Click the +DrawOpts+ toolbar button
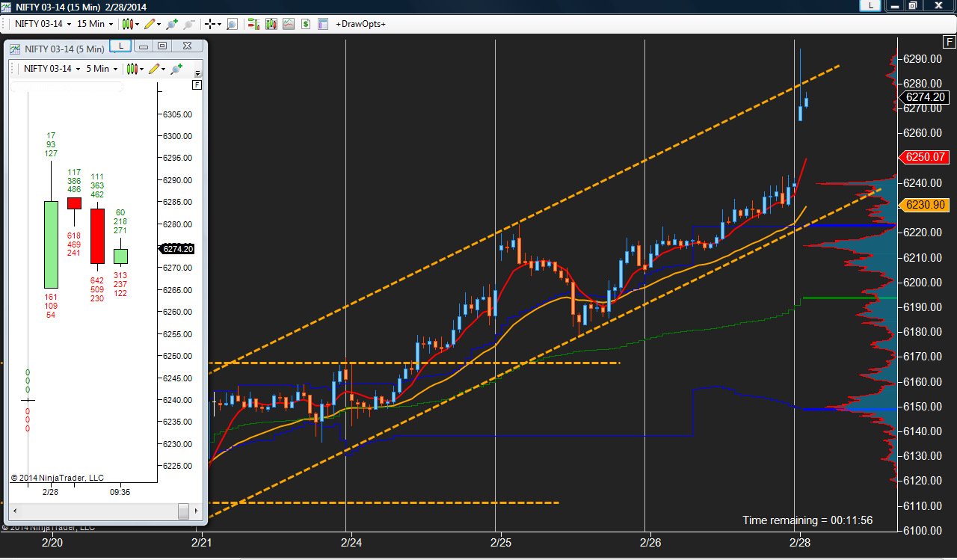 point(360,24)
